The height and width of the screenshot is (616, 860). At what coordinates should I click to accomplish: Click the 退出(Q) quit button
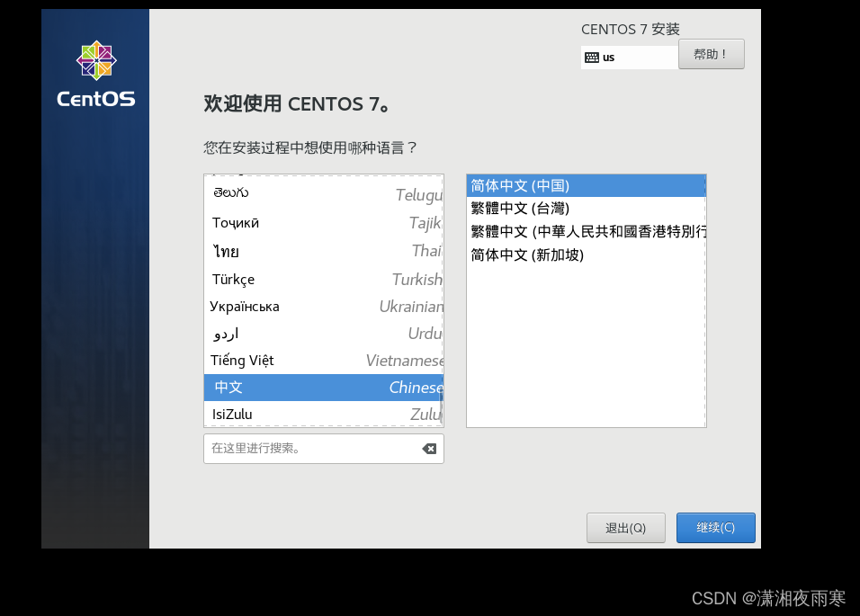[x=626, y=528]
